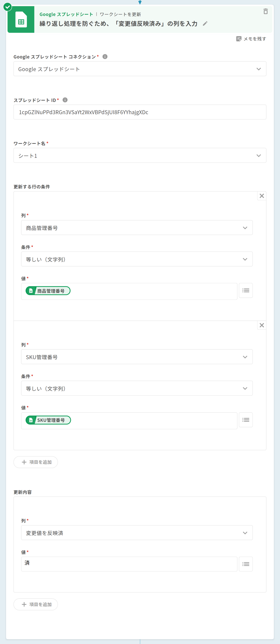280x644 pixels.
Task: Open list picker beside 商品管理番号 value
Action: (245, 291)
